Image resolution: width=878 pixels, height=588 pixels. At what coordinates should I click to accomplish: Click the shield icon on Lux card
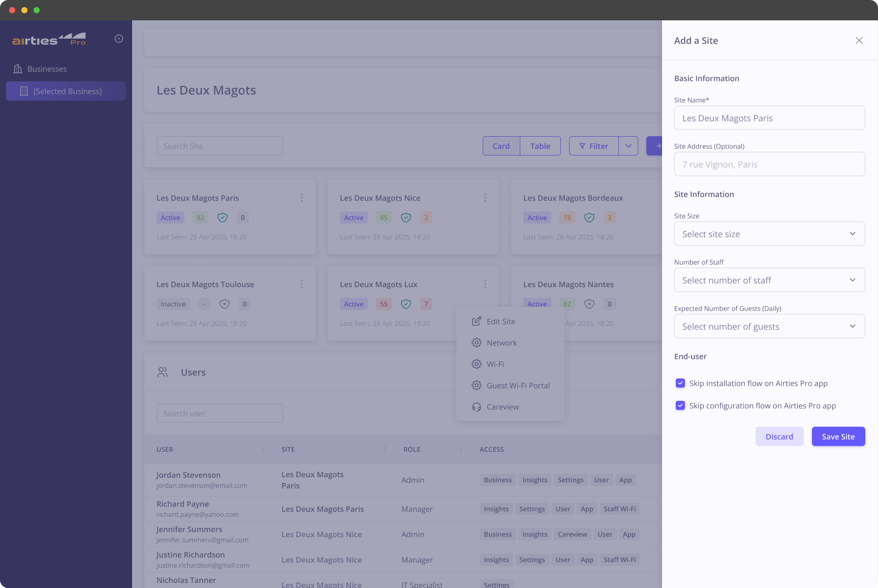[x=406, y=304]
